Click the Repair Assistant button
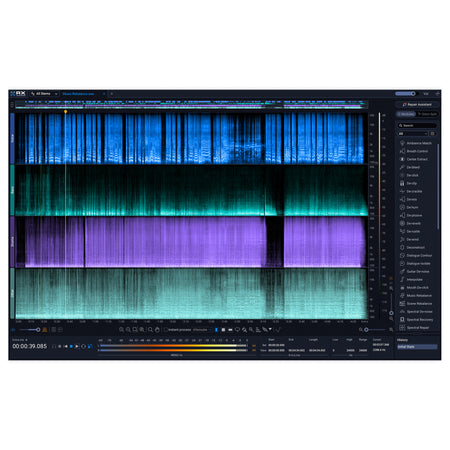The height and width of the screenshot is (450, 450). (x=417, y=105)
